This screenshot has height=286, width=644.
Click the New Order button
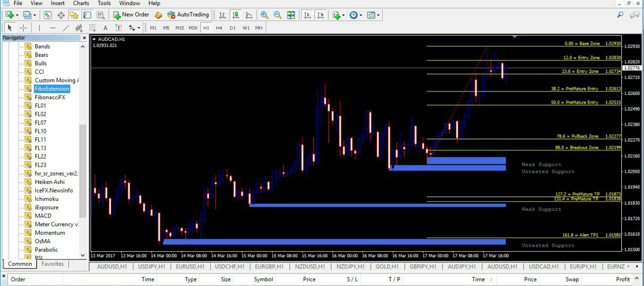point(131,15)
